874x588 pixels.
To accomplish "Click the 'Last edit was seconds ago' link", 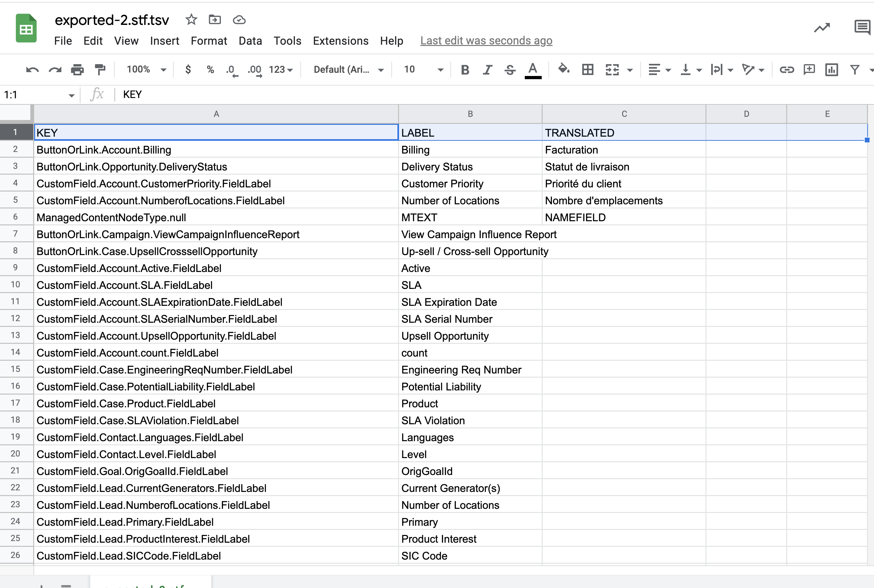I will coord(486,41).
